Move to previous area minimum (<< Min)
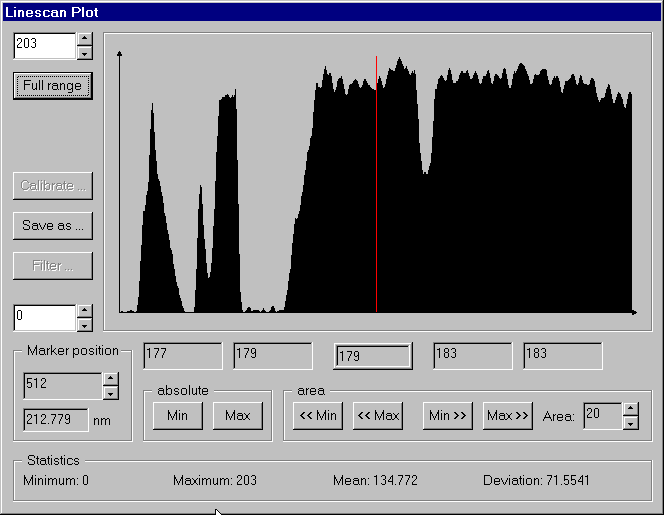This screenshot has width=664, height=515. [x=318, y=416]
